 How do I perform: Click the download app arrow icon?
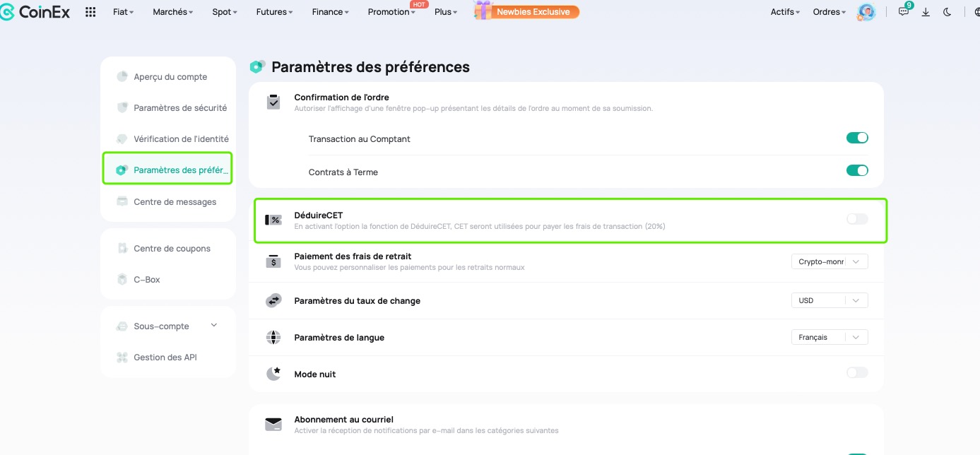pos(926,12)
